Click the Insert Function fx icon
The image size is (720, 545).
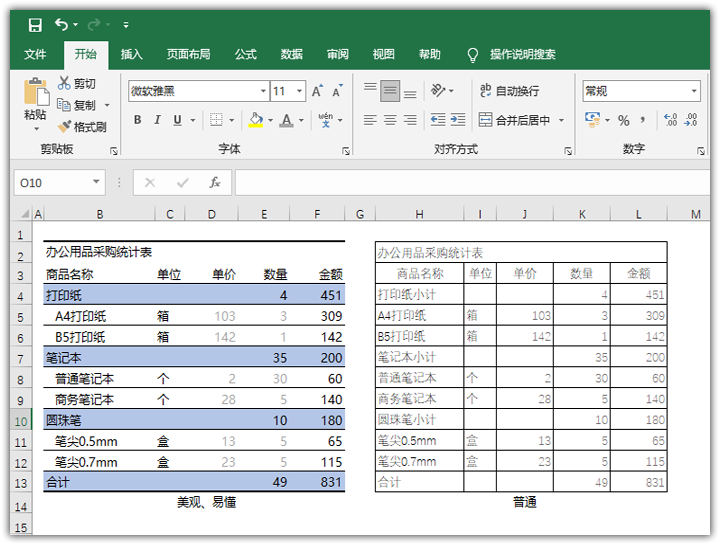point(214,183)
